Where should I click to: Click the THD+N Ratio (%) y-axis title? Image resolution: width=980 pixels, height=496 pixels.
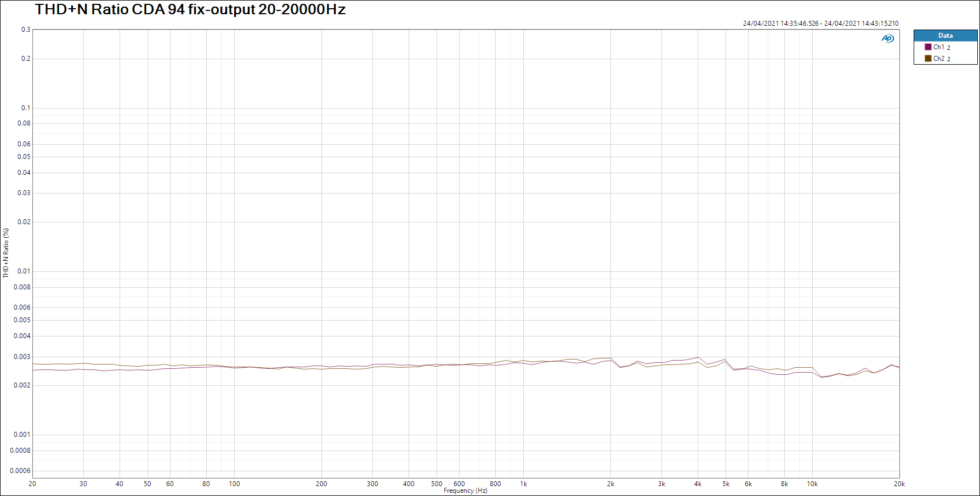tap(6, 253)
